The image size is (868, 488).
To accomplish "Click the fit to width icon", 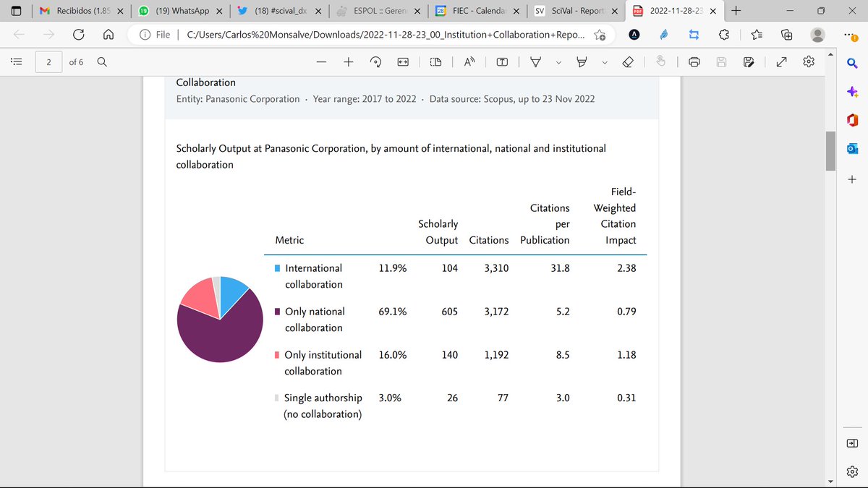I will click(x=404, y=62).
